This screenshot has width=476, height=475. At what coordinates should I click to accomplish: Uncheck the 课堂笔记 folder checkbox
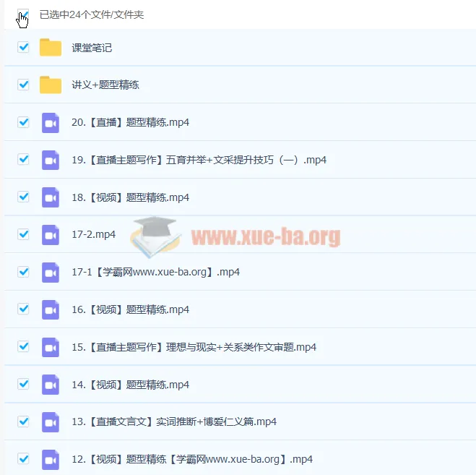pyautogui.click(x=23, y=48)
